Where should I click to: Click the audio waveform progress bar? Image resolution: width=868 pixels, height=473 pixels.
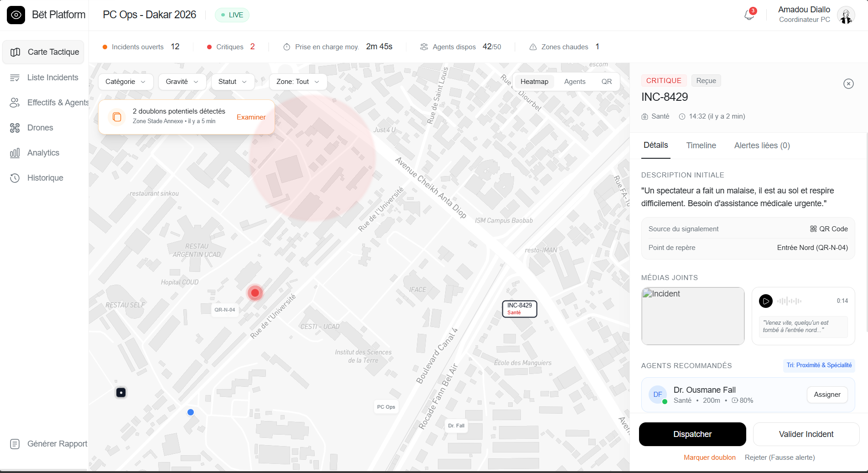[x=790, y=301]
